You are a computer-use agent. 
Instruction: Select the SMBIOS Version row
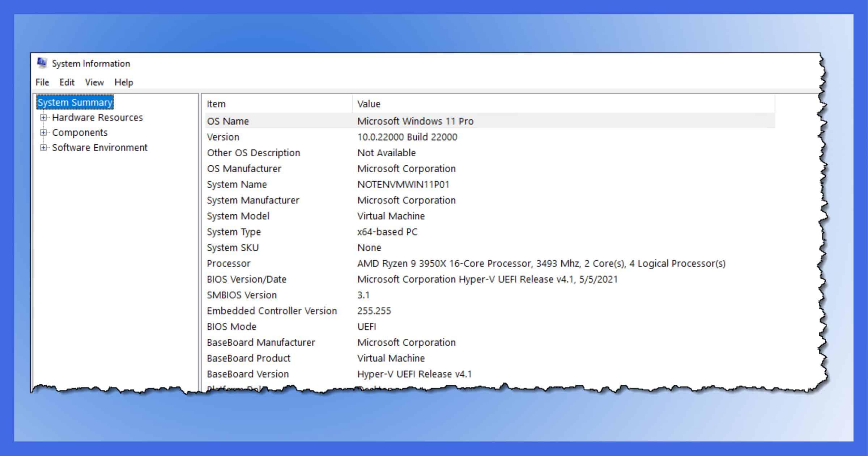point(362,295)
